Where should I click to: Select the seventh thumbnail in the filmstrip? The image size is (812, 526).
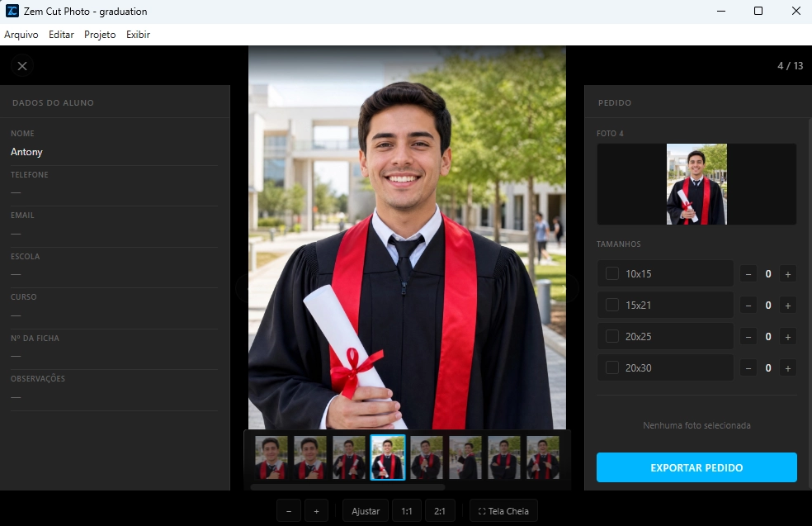[504, 457]
